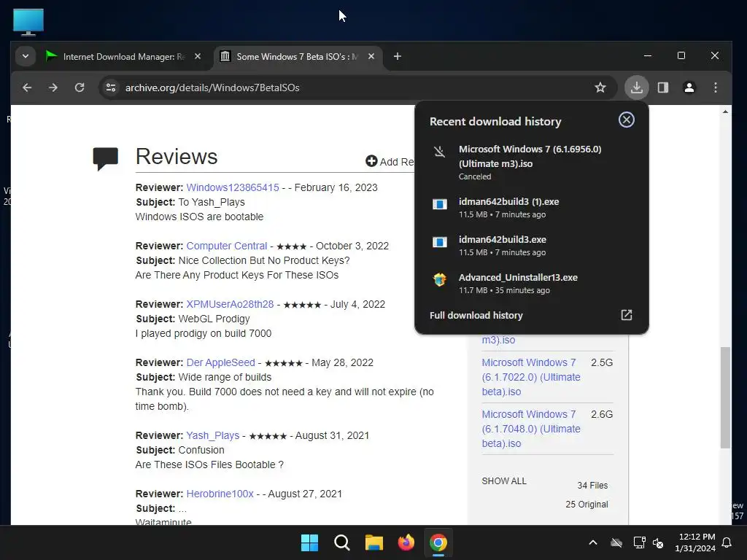Open File Explorer from taskbar
The image size is (747, 560).
tap(374, 542)
